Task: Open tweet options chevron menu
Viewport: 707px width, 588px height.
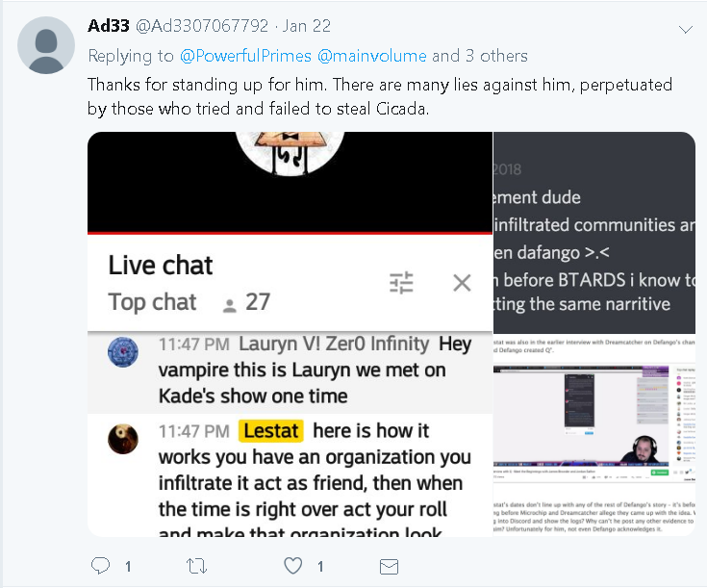Action: click(685, 30)
